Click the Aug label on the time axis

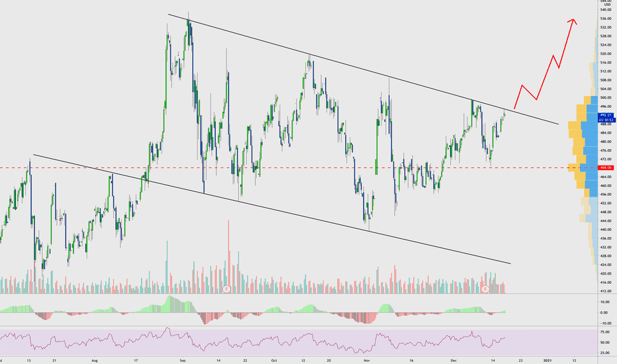tap(94, 360)
